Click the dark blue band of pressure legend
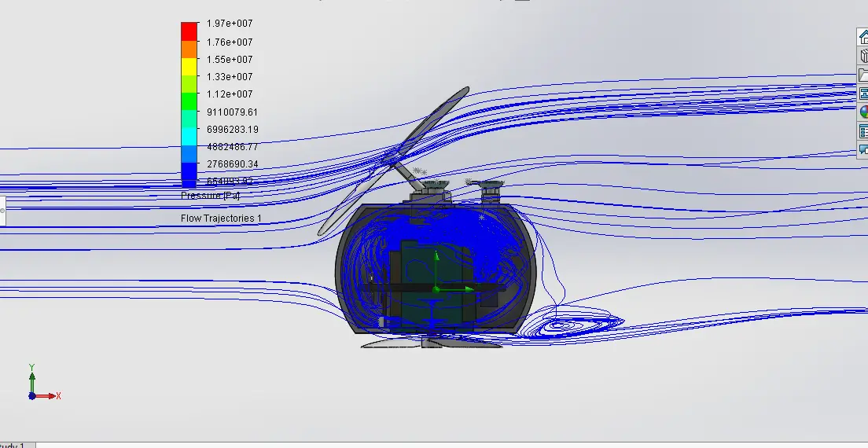 click(189, 173)
